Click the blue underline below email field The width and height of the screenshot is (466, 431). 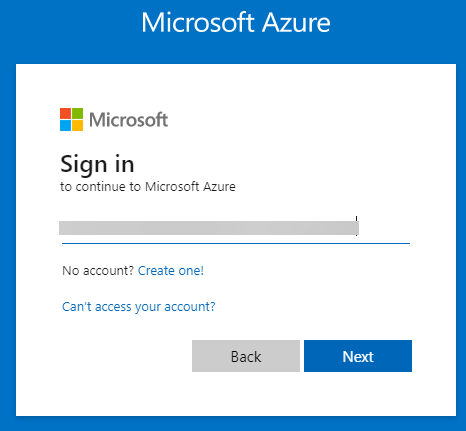(x=236, y=244)
